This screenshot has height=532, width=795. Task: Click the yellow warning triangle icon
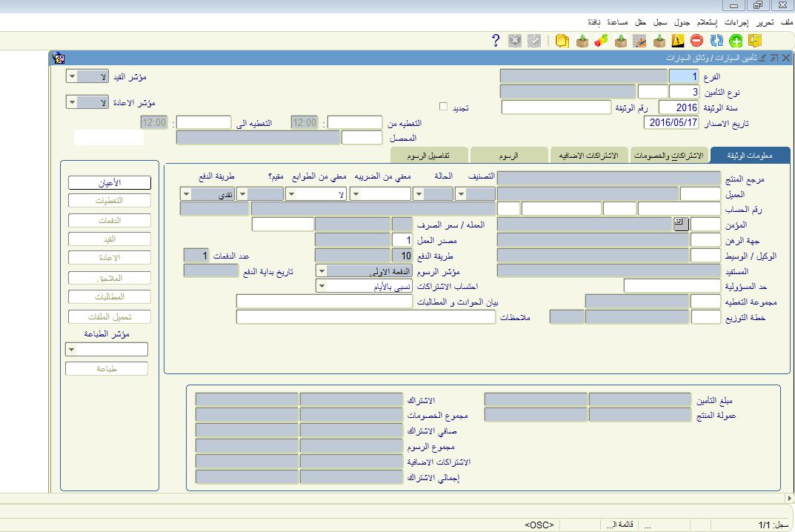point(677,41)
